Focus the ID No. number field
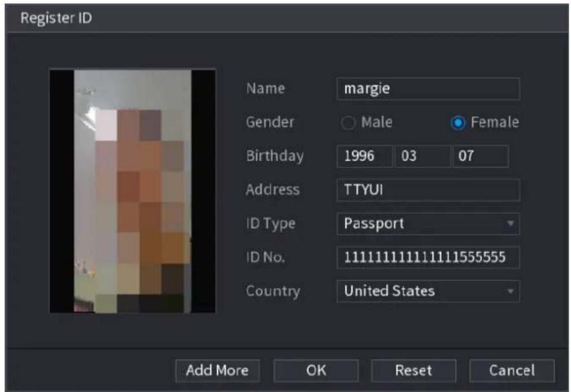Screen dimensions: 571x392 (428, 258)
